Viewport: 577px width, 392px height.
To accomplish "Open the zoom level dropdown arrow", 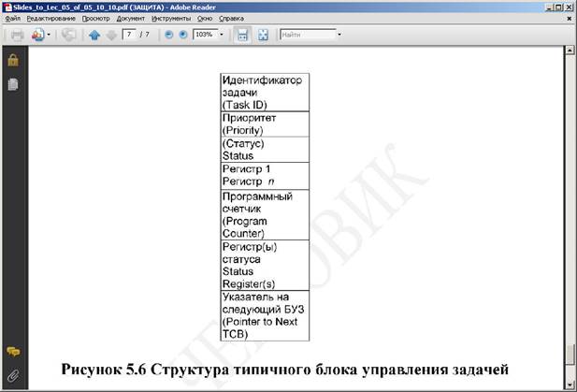I will click(222, 35).
